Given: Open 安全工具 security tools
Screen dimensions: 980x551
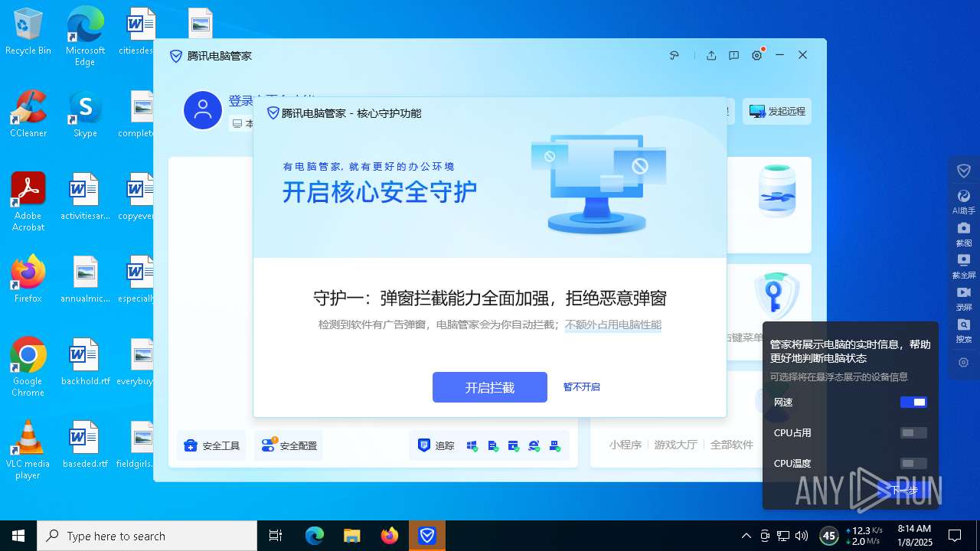Looking at the screenshot, I should click(x=212, y=445).
